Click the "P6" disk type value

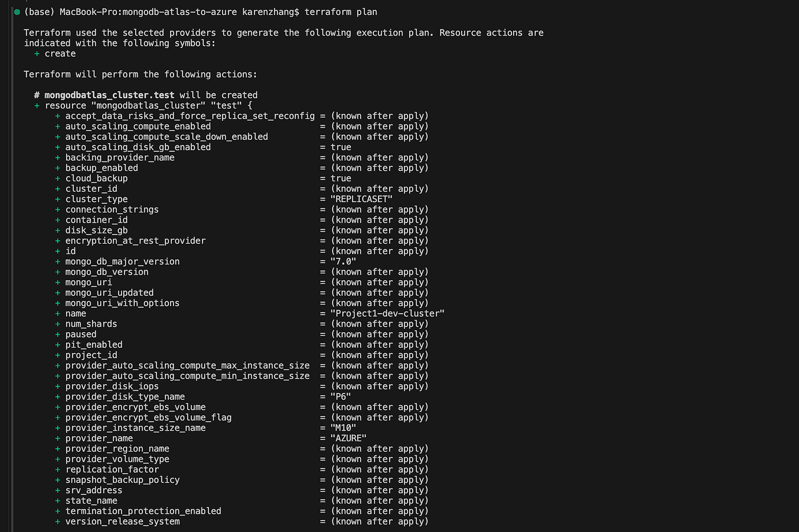tap(341, 397)
